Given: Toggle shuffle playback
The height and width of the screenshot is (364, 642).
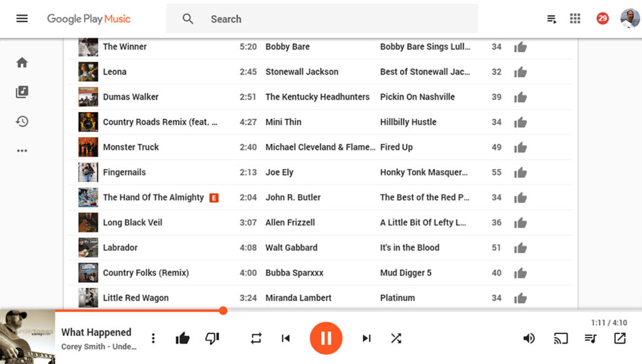Looking at the screenshot, I should pyautogui.click(x=396, y=338).
